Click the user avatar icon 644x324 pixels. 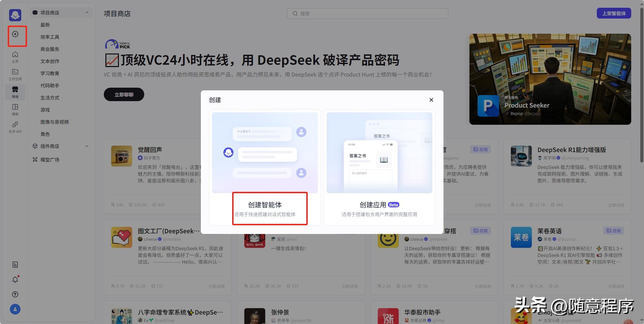point(15,309)
